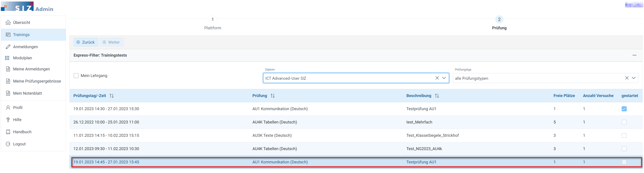Select row 26.12.2022 10:00 - 25.01.2023 11:00
Screen dimensions: 644x173
[356, 122]
